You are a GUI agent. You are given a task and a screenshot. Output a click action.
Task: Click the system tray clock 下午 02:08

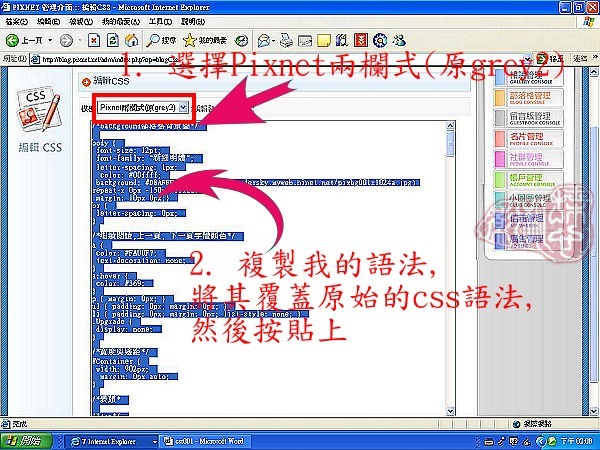(x=577, y=441)
